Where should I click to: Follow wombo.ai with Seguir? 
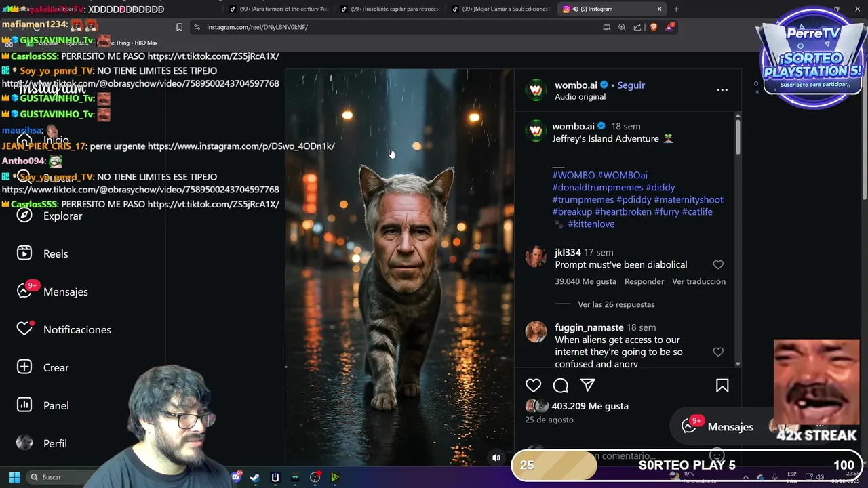click(631, 85)
